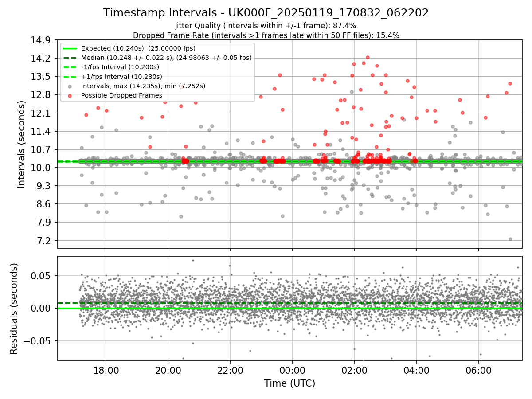Click the "Intervals (seconds)" y-axis label

click(22, 144)
